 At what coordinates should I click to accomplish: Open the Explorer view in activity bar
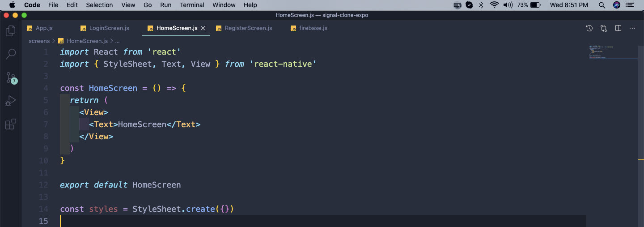coord(10,31)
